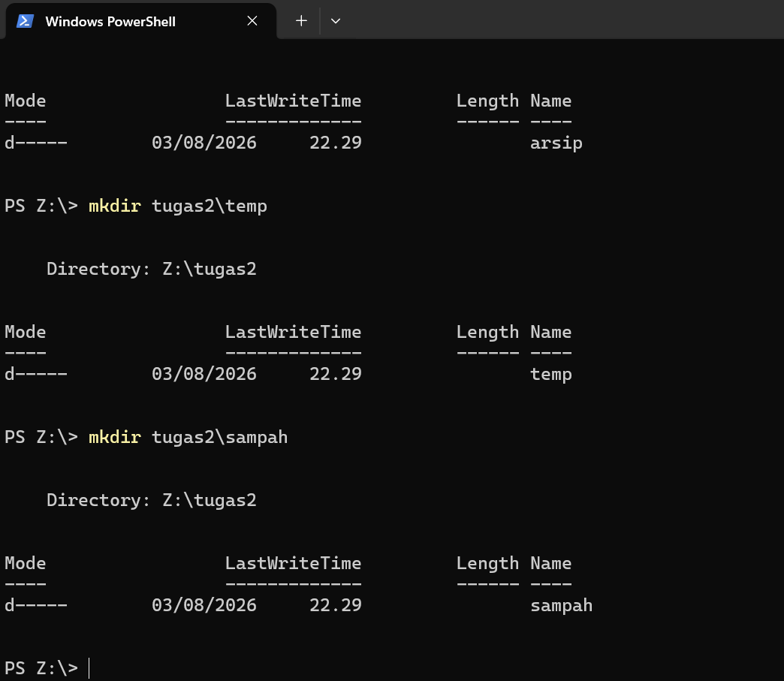Expand the new tab profile dropdown chevron

(x=336, y=21)
